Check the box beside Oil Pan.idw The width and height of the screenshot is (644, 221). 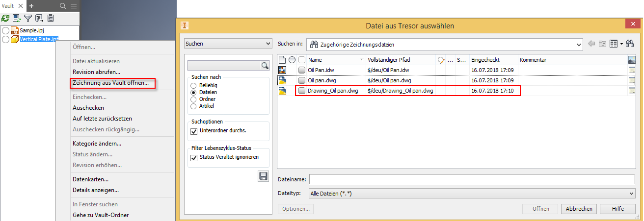pyautogui.click(x=302, y=70)
